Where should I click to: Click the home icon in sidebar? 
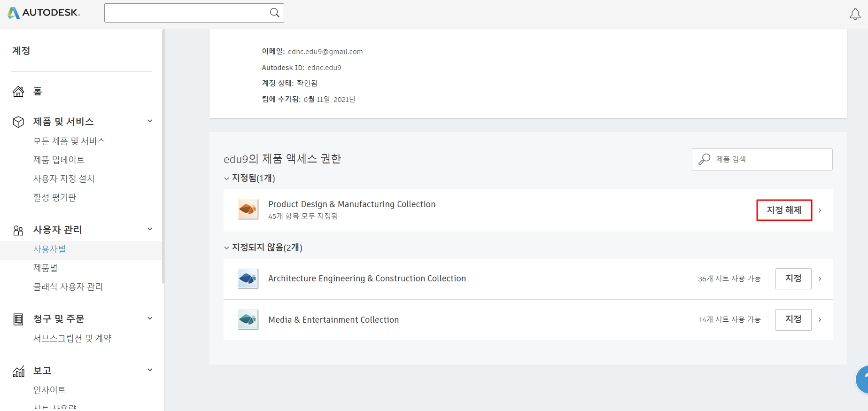pyautogui.click(x=18, y=91)
